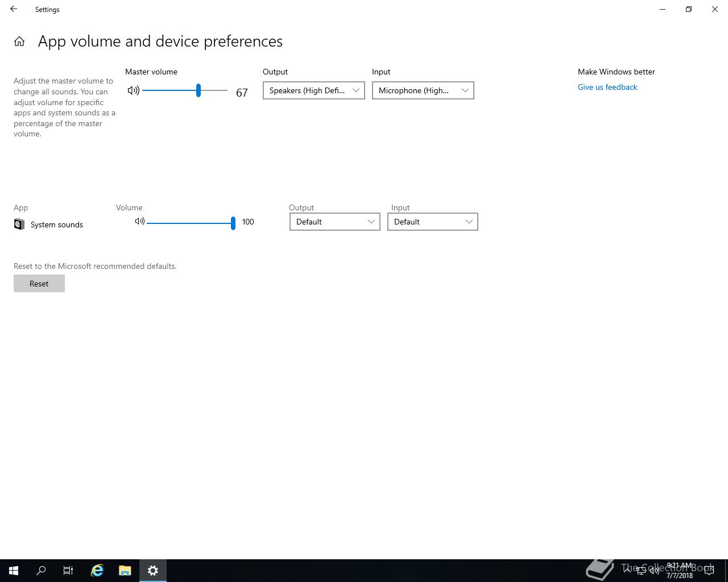
Task: Open the Settings home page icon
Action: click(x=19, y=41)
